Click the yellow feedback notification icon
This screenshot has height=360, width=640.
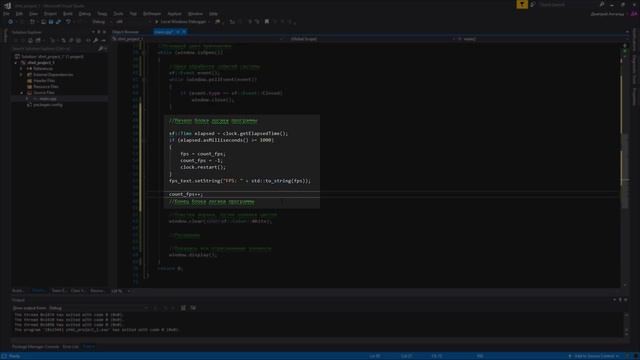tap(522, 4)
